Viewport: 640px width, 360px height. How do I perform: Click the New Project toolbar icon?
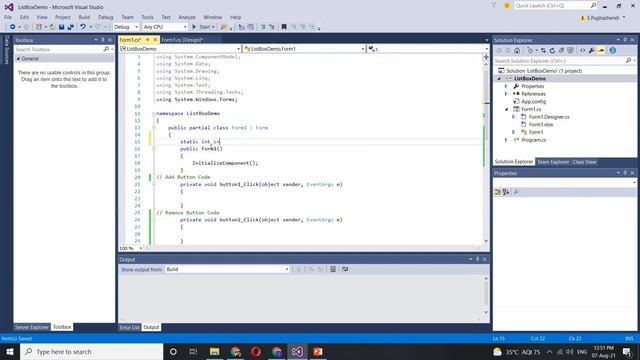pyautogui.click(x=39, y=27)
